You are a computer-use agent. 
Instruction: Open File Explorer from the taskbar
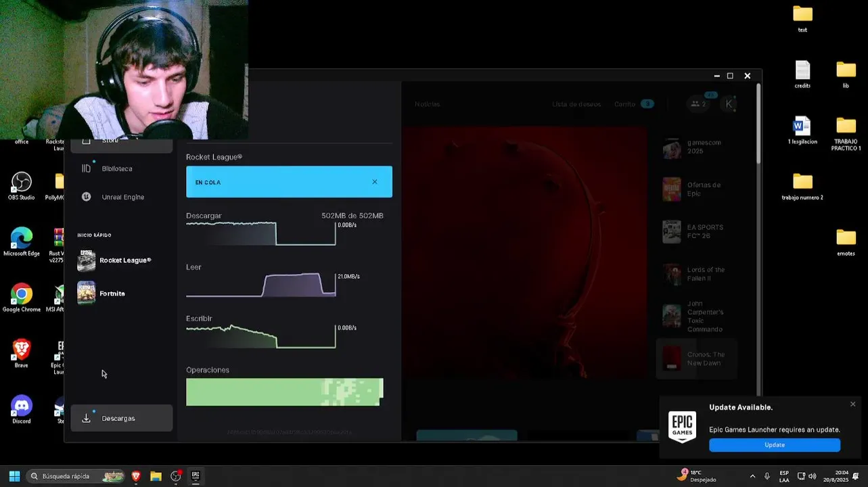[156, 476]
